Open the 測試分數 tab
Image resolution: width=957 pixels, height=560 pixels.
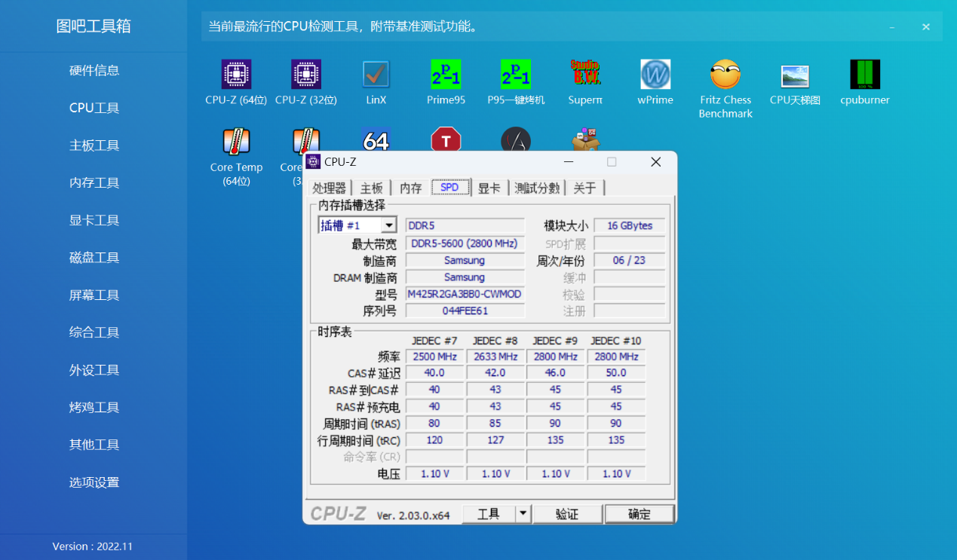[538, 188]
